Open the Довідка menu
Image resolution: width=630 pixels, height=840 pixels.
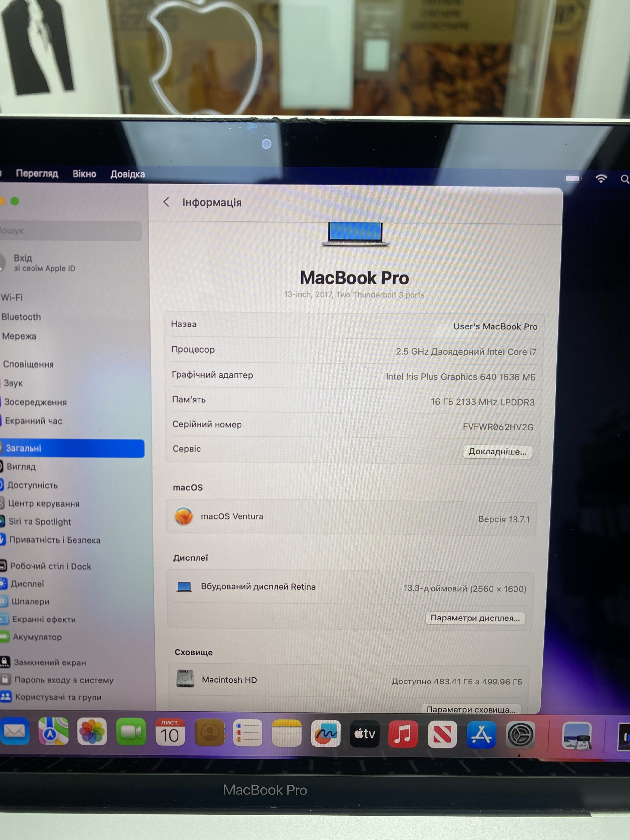tap(128, 174)
